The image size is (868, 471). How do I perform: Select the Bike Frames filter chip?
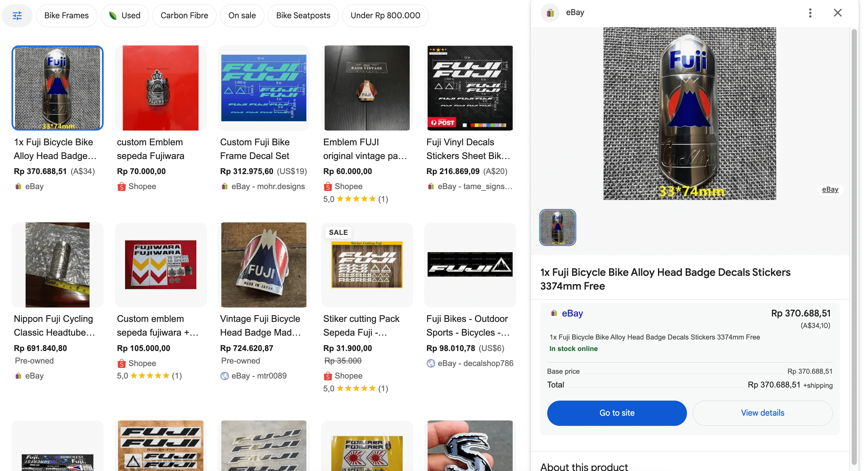tap(67, 15)
